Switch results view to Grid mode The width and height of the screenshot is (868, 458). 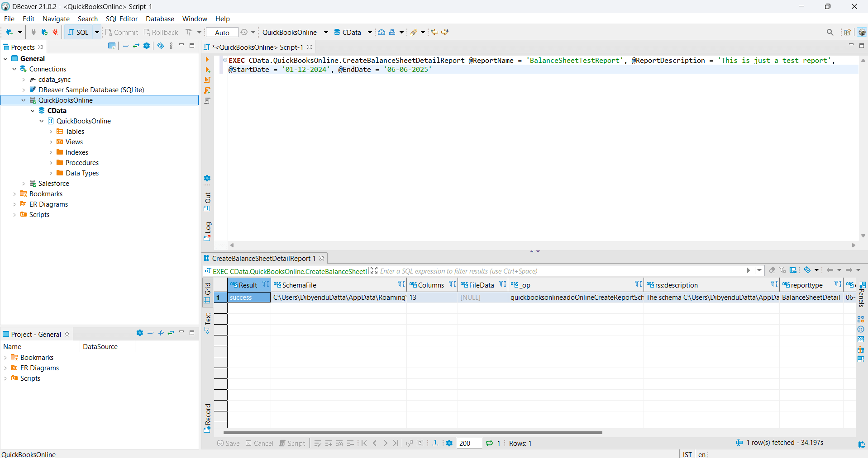pyautogui.click(x=207, y=293)
